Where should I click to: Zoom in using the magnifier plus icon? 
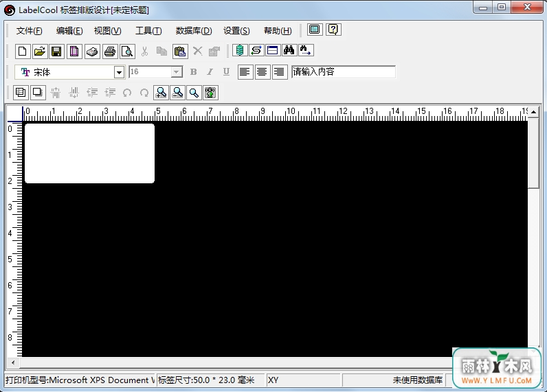[x=161, y=93]
